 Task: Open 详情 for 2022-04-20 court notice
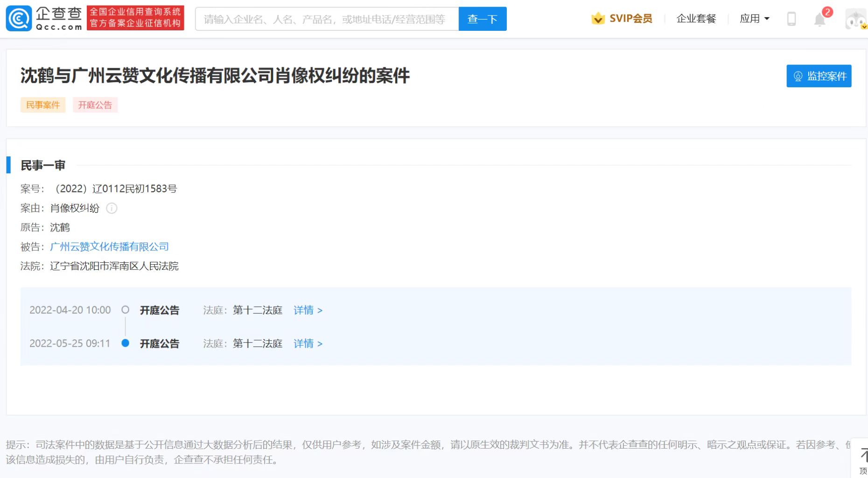click(308, 310)
